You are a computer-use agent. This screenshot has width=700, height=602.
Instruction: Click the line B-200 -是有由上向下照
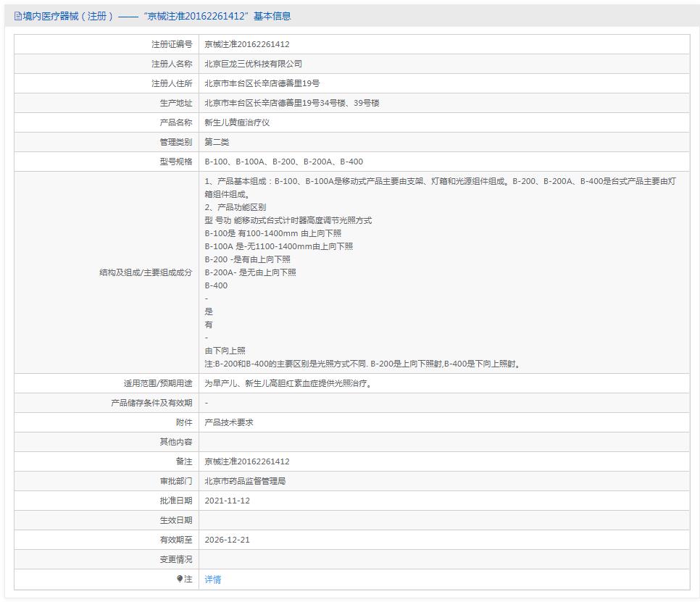[247, 259]
